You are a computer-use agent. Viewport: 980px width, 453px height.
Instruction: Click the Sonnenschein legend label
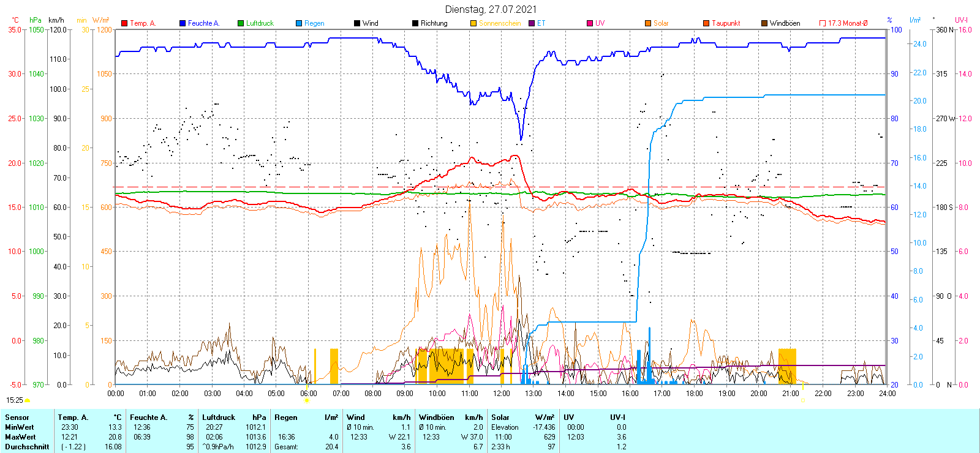(x=500, y=23)
